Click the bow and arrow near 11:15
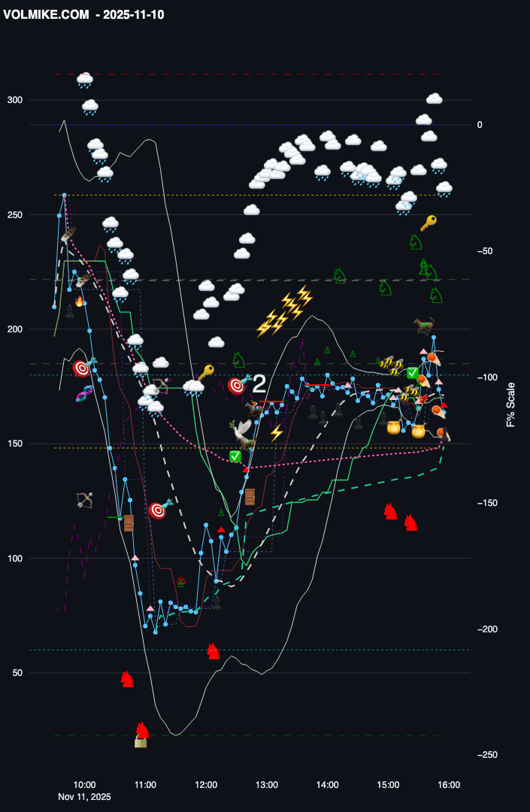The image size is (530, 812). 160,386
